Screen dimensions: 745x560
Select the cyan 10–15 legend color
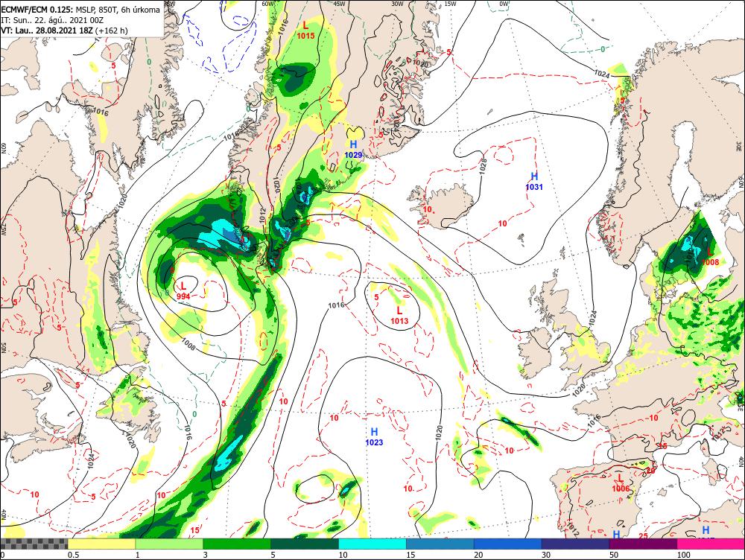coord(372,544)
